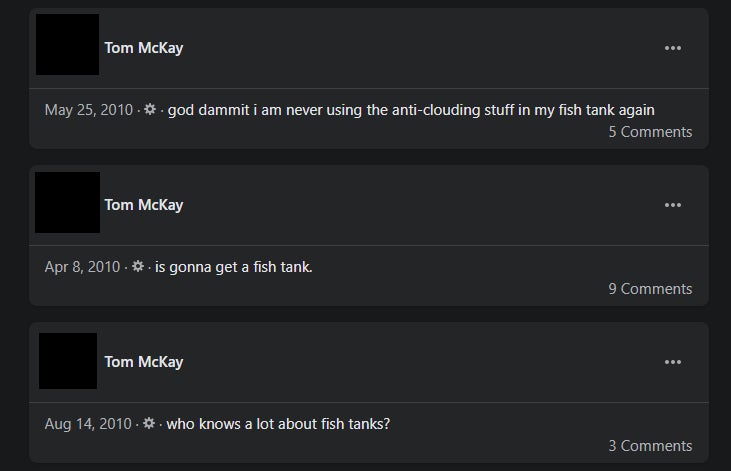Click audience gear icon beside May 25, 2010
Viewport: 731px width, 471px height.
point(150,109)
